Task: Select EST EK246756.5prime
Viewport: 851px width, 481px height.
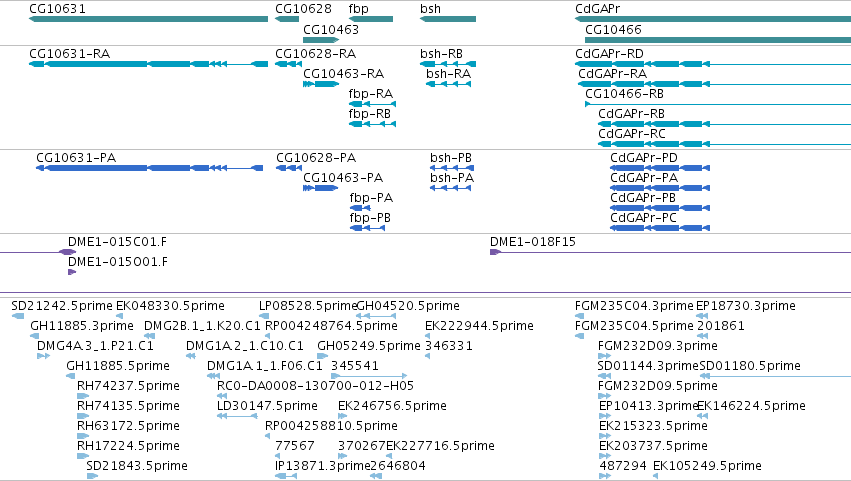Action: point(342,416)
